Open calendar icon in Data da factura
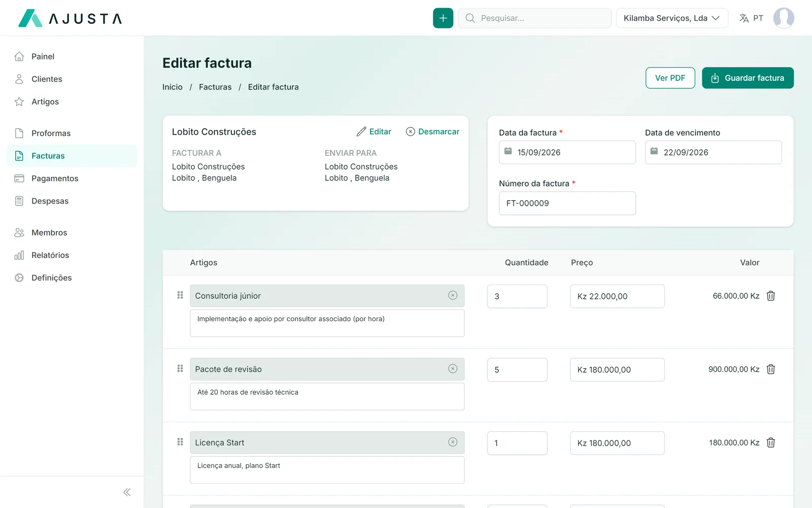The height and width of the screenshot is (508, 812). coord(508,151)
